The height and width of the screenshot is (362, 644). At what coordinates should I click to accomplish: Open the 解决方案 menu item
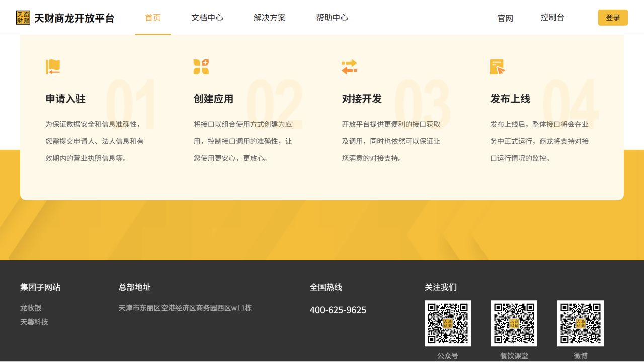pos(270,18)
